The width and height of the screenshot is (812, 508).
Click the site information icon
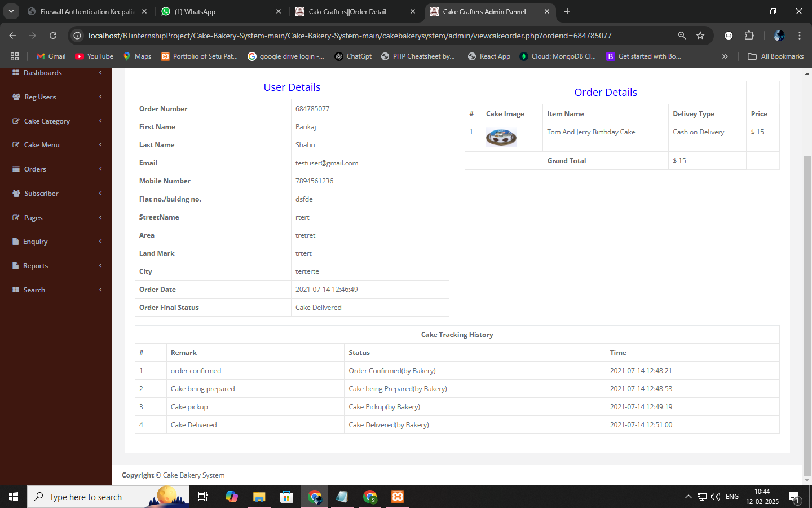tap(77, 36)
